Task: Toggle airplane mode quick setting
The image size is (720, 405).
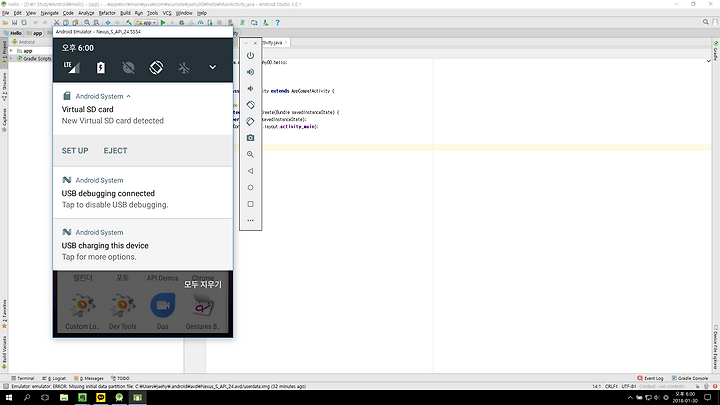Action: (184, 68)
